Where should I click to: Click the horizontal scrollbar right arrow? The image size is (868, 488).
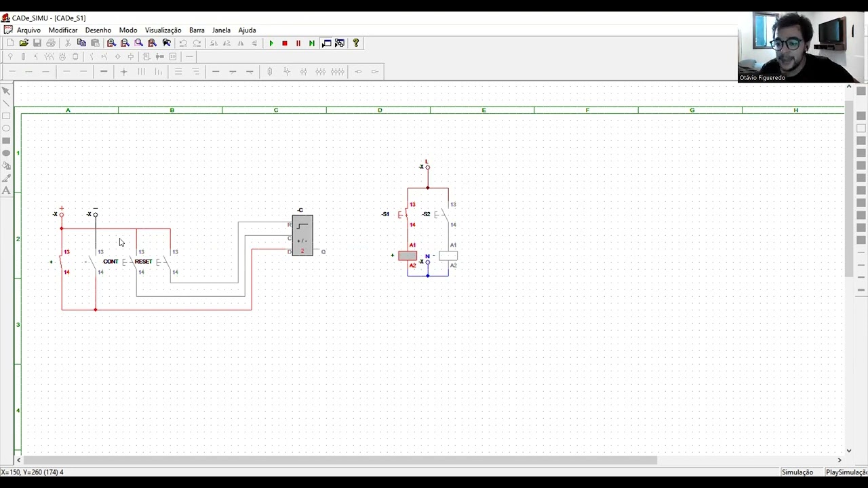(x=840, y=460)
